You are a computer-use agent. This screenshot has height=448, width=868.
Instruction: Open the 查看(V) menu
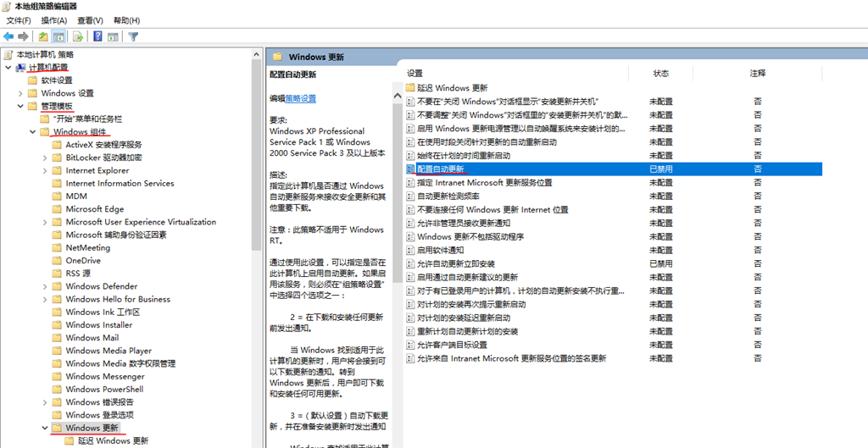point(90,20)
